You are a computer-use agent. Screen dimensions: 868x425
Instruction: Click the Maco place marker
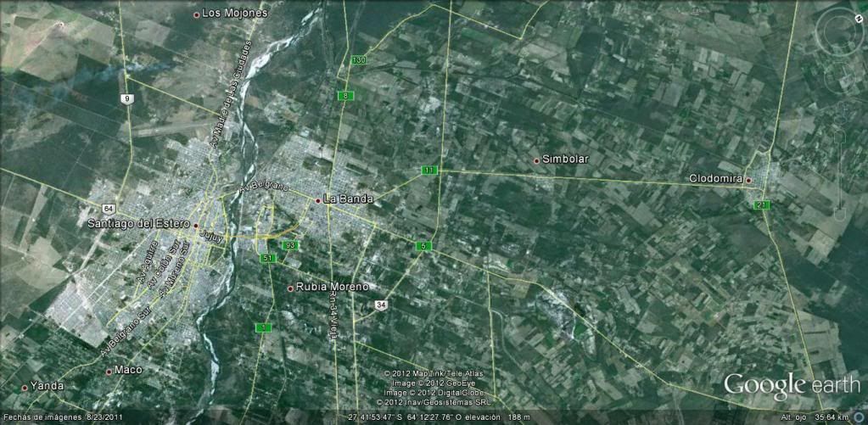tap(109, 372)
